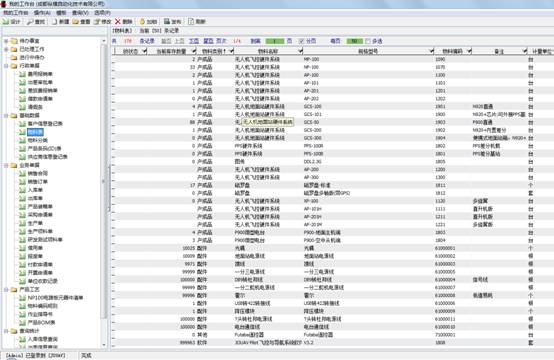This screenshot has width=554, height=360.
Task: Click the 修改 edit icon
Action: tap(97, 22)
